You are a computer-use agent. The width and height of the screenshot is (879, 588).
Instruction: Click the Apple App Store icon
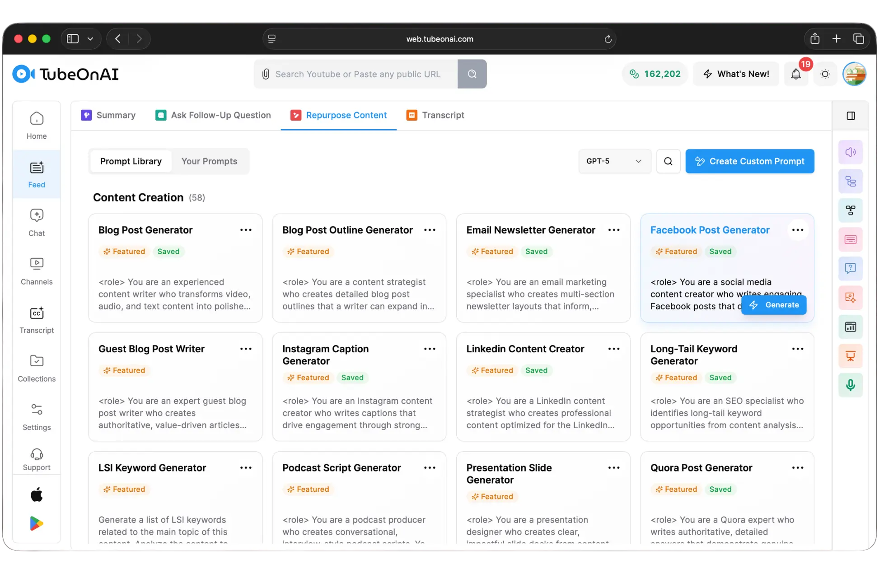click(x=37, y=495)
